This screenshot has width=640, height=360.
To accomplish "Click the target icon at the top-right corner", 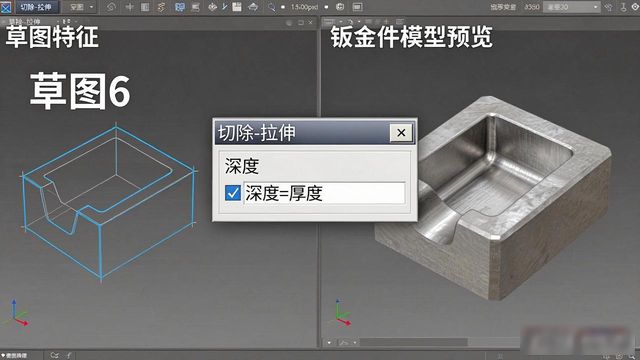I will pyautogui.click(x=636, y=7).
